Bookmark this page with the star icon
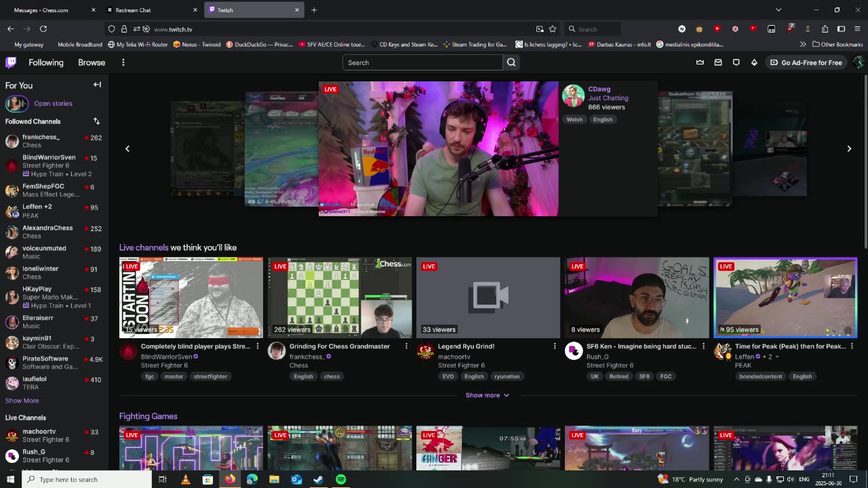 coord(553,29)
